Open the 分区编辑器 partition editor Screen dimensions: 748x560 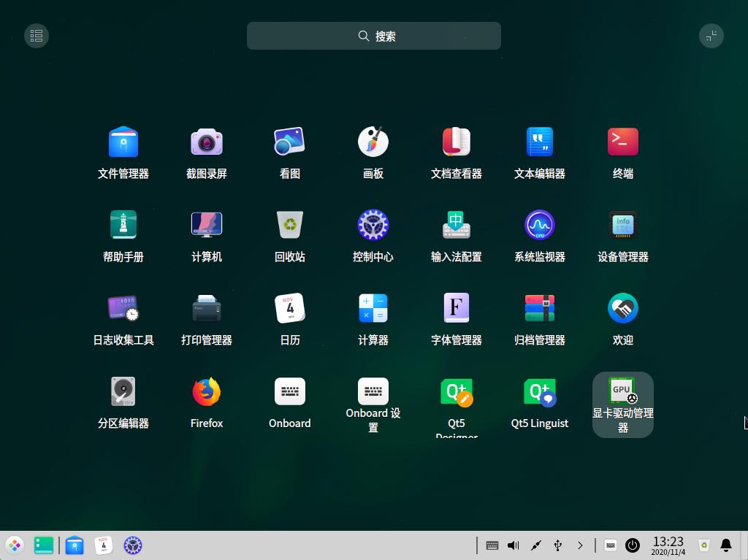[123, 392]
